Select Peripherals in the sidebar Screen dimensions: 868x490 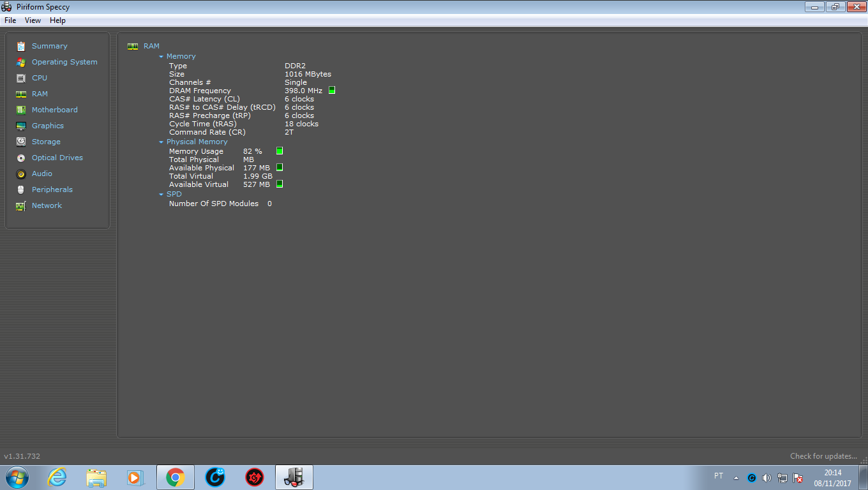point(52,189)
